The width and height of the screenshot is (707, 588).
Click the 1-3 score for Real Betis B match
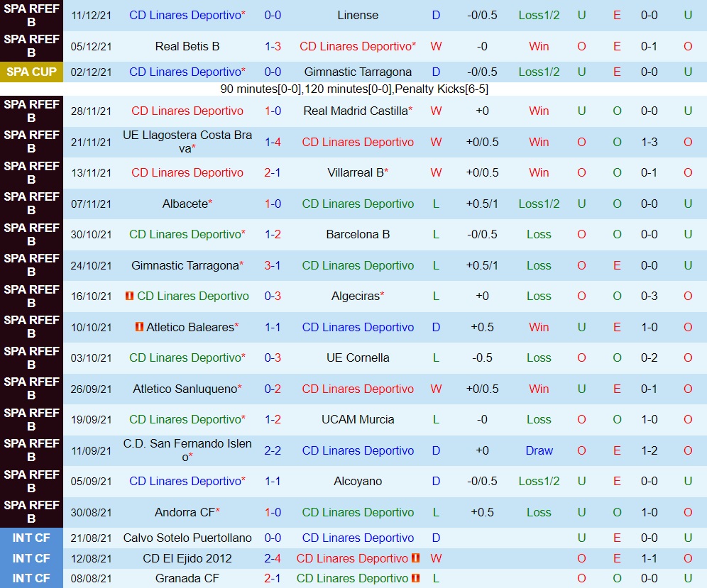[273, 46]
